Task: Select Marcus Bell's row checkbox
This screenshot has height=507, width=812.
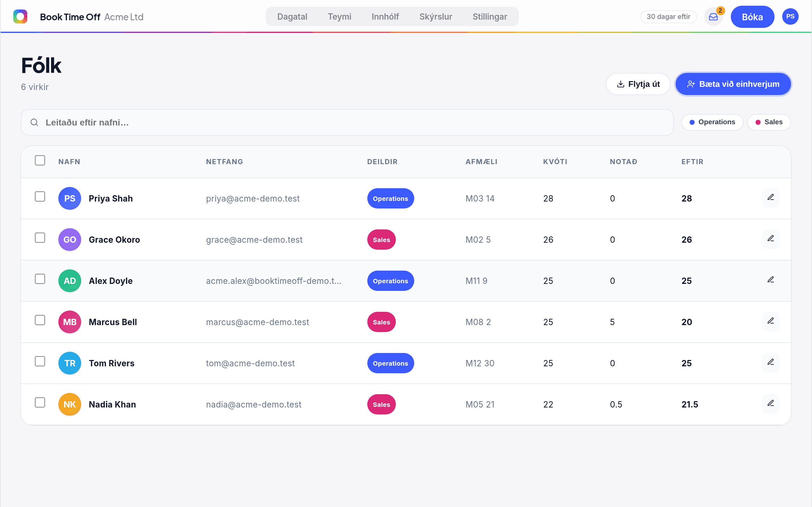Action: 40,320
